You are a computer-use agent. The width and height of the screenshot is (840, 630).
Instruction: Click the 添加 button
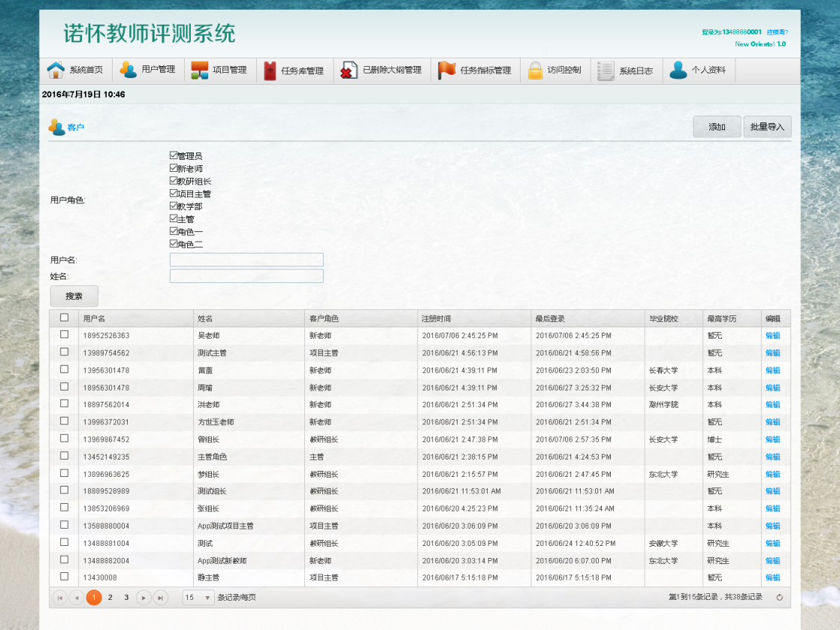[716, 126]
